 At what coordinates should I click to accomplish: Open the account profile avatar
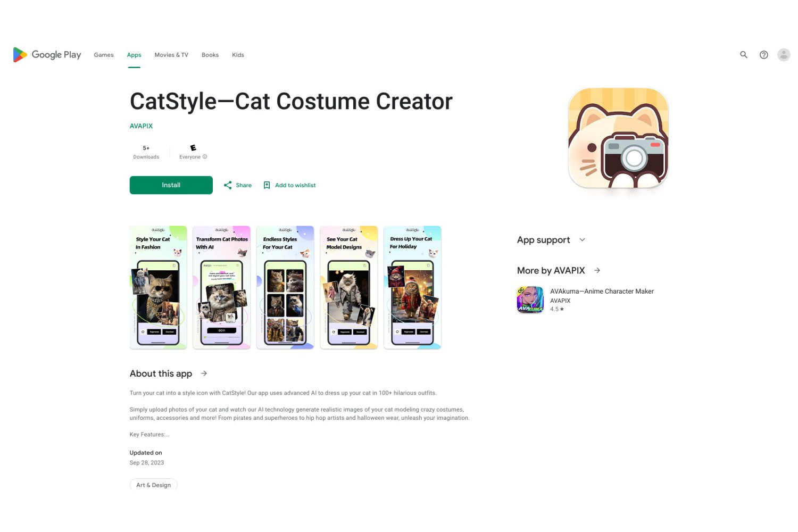tap(784, 55)
